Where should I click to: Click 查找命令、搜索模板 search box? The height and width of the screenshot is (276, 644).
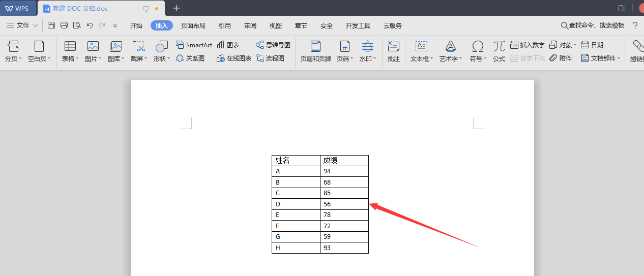coord(593,25)
